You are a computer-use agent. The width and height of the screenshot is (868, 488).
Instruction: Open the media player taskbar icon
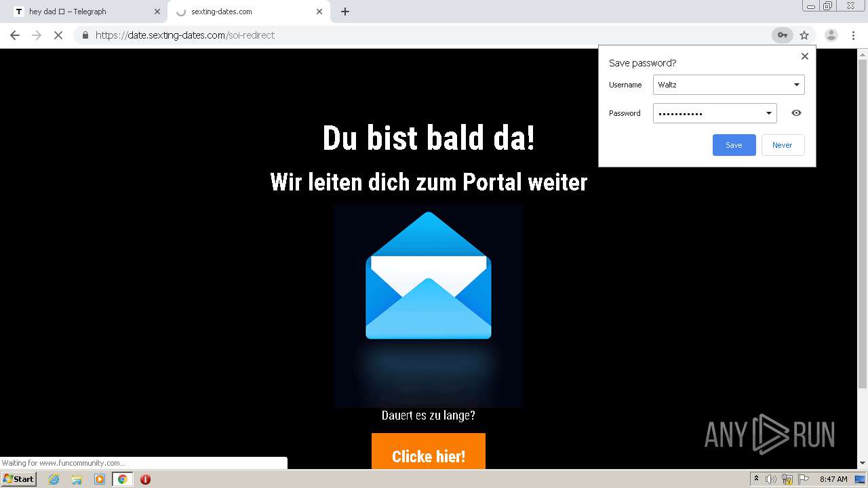(100, 479)
